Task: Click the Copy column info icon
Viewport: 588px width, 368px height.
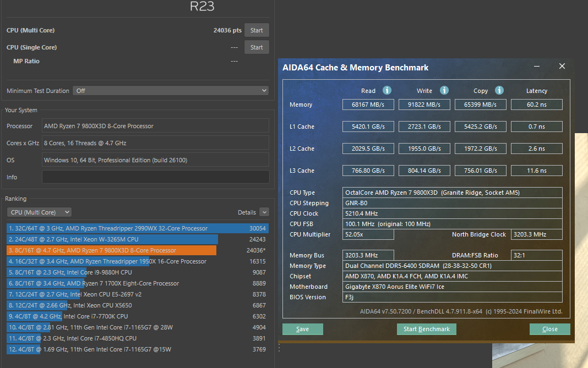Action: click(x=499, y=90)
